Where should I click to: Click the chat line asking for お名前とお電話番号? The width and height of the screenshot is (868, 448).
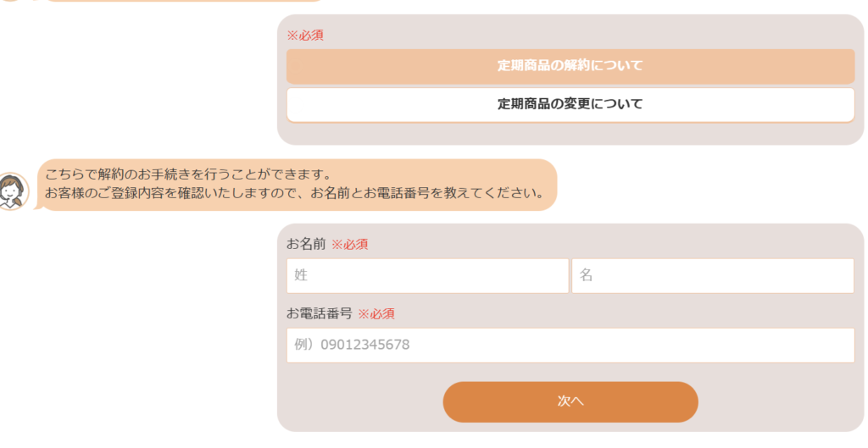(294, 194)
